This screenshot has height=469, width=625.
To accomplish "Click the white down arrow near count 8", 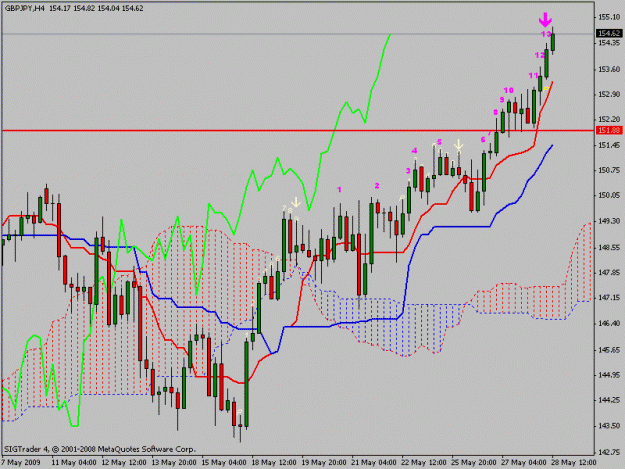I will point(296,202).
